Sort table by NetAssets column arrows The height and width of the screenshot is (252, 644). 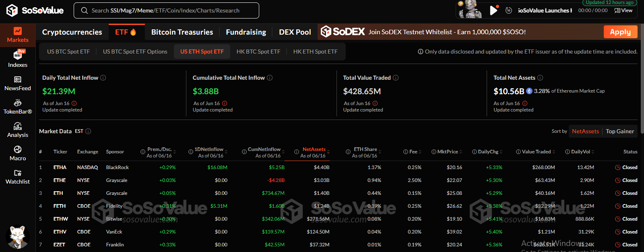[x=328, y=152]
